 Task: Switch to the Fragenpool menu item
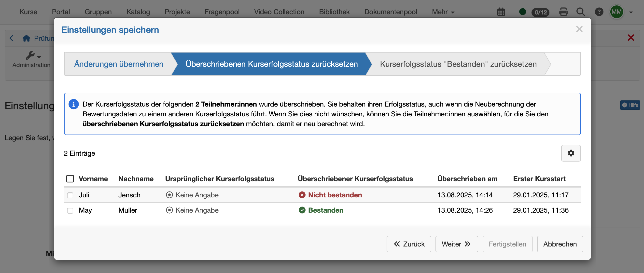coord(222,12)
